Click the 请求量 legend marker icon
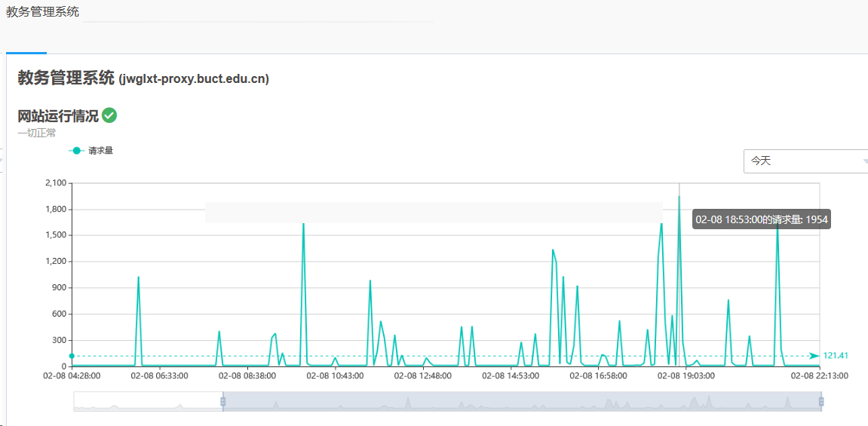This screenshot has width=868, height=426. pos(76,151)
